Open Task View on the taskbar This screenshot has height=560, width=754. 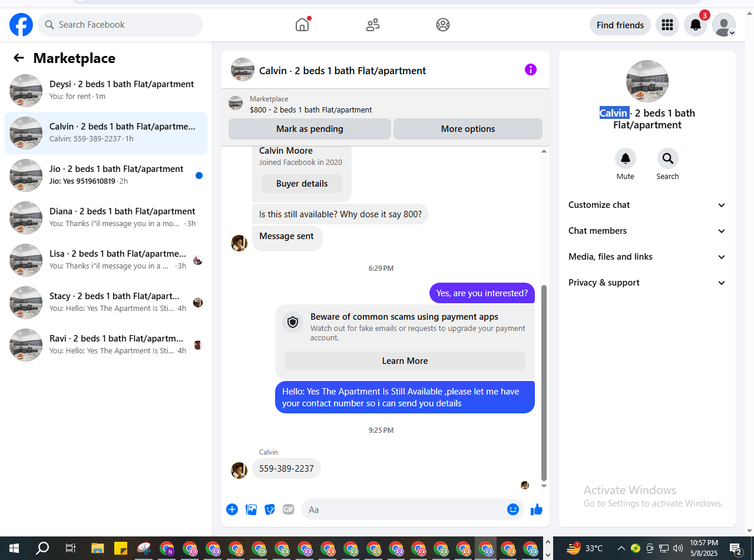[x=70, y=548]
